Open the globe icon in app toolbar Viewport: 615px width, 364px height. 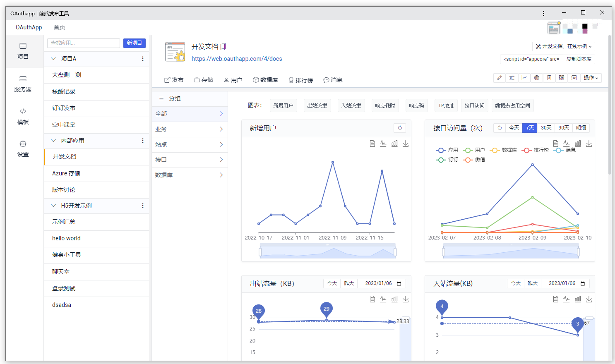click(537, 78)
